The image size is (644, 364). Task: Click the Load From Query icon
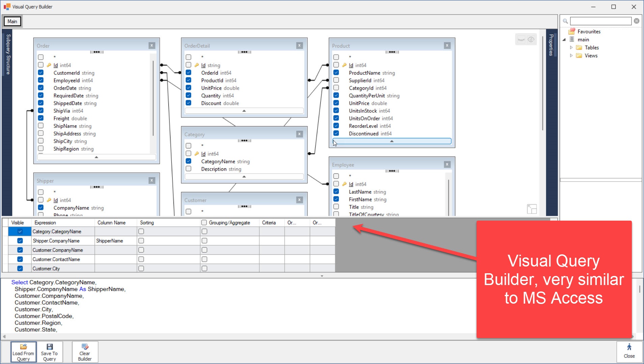[23, 347]
